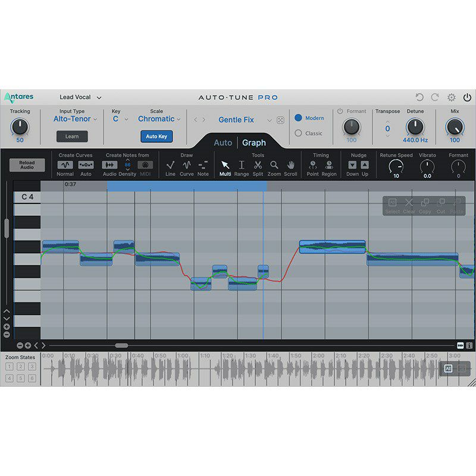Create Auto correction curves

(x=86, y=165)
